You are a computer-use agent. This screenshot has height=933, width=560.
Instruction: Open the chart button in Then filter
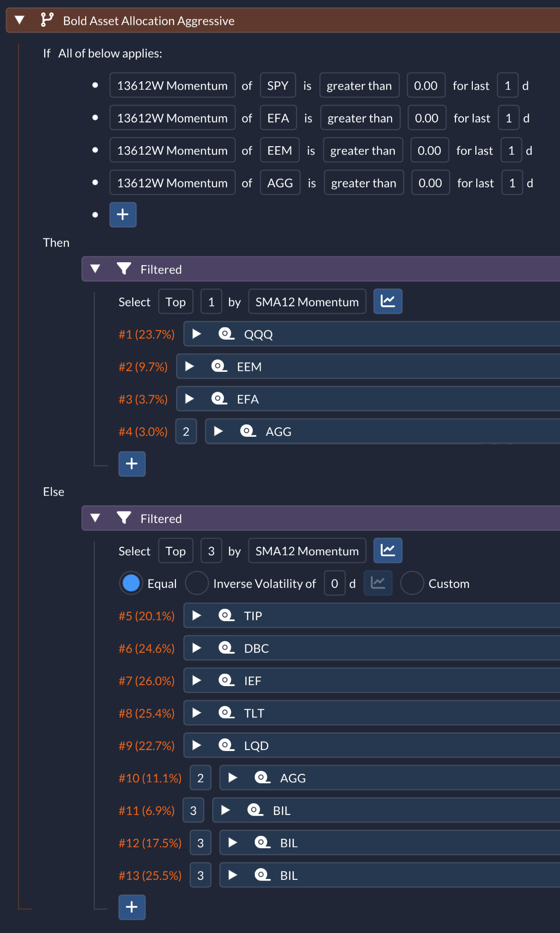point(388,301)
